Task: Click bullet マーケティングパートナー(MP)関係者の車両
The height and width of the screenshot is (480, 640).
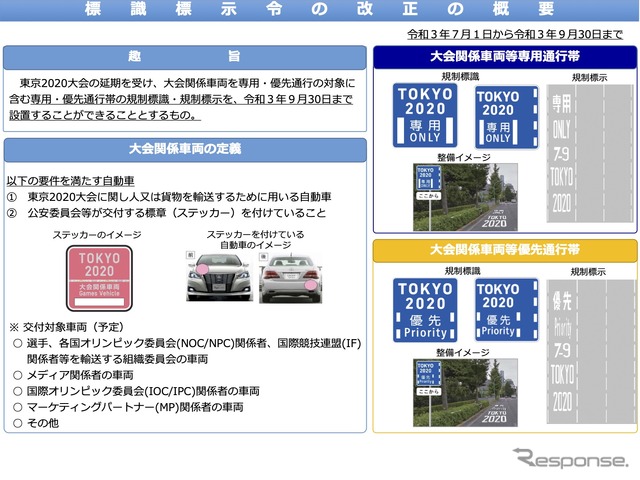Action: pos(128,407)
